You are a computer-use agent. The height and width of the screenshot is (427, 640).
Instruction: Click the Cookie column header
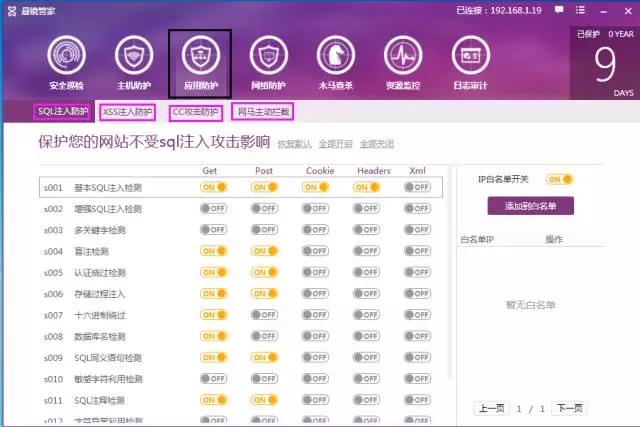pos(320,171)
